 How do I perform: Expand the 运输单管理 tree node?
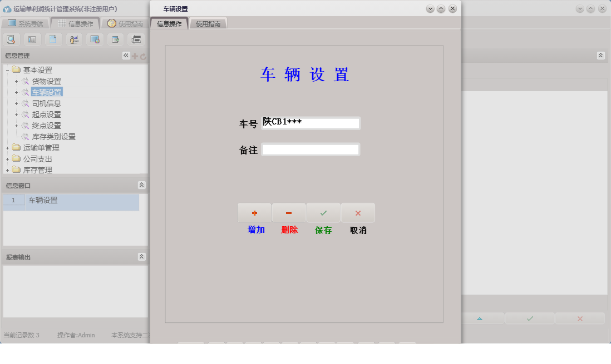(x=8, y=148)
